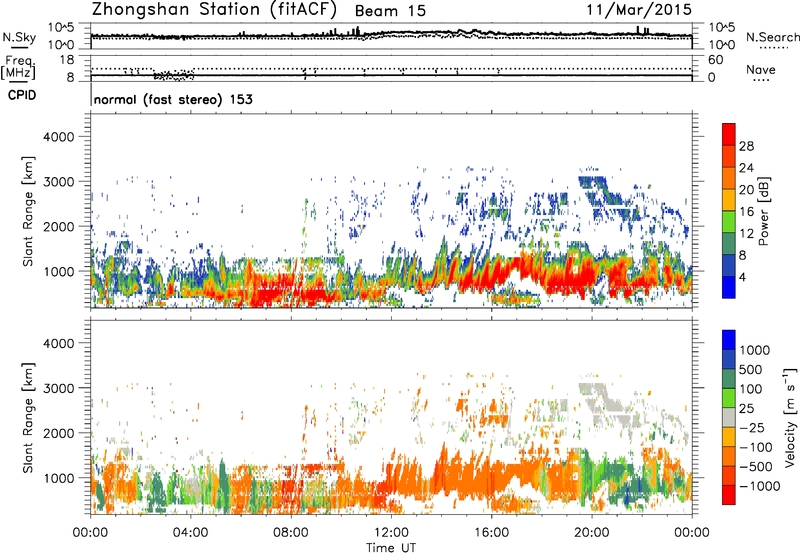This screenshot has height=554, width=800.
Task: Click the "Zhongshan Station (fitACF)" plot title
Action: click(x=214, y=9)
